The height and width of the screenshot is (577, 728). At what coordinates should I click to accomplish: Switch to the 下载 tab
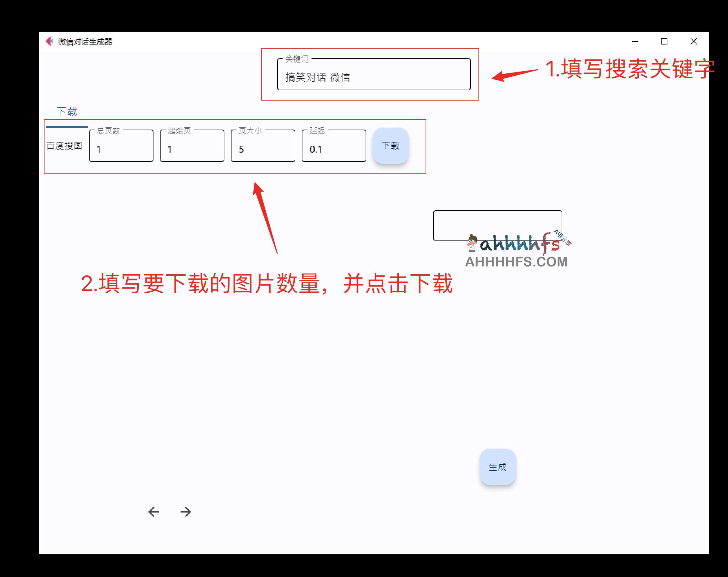click(x=67, y=112)
